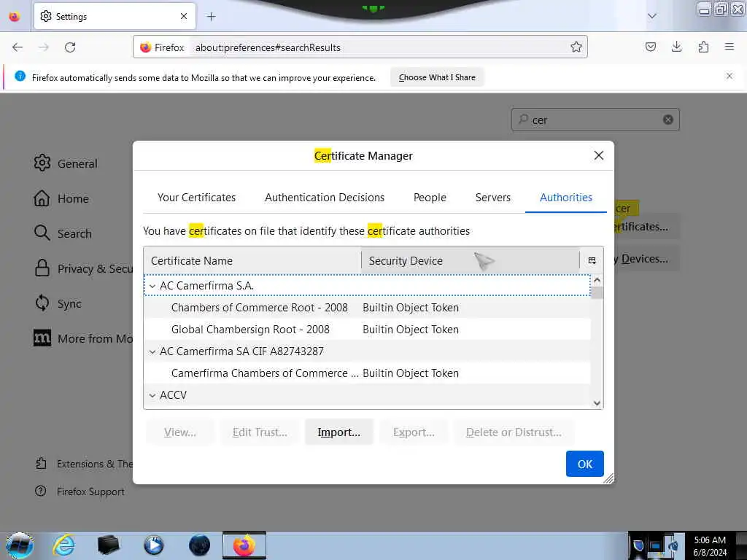Open Home settings category
747x560 pixels.
click(61, 198)
